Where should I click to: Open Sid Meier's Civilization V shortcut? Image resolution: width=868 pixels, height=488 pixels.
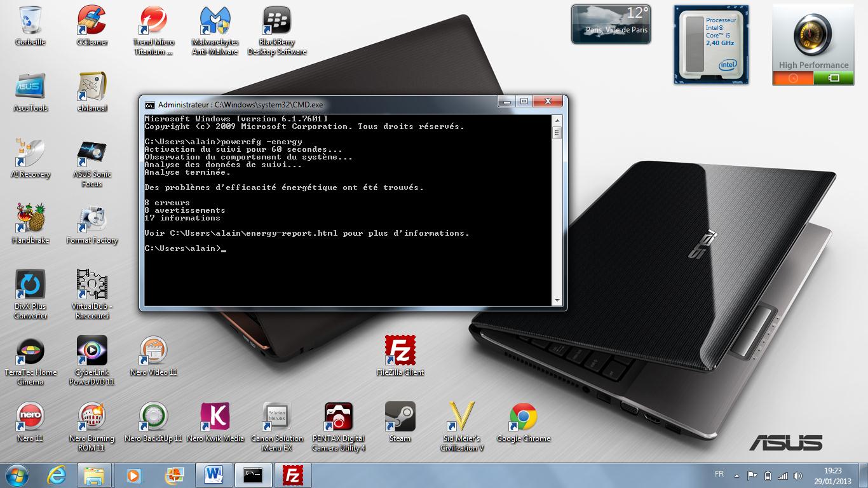coord(462,427)
